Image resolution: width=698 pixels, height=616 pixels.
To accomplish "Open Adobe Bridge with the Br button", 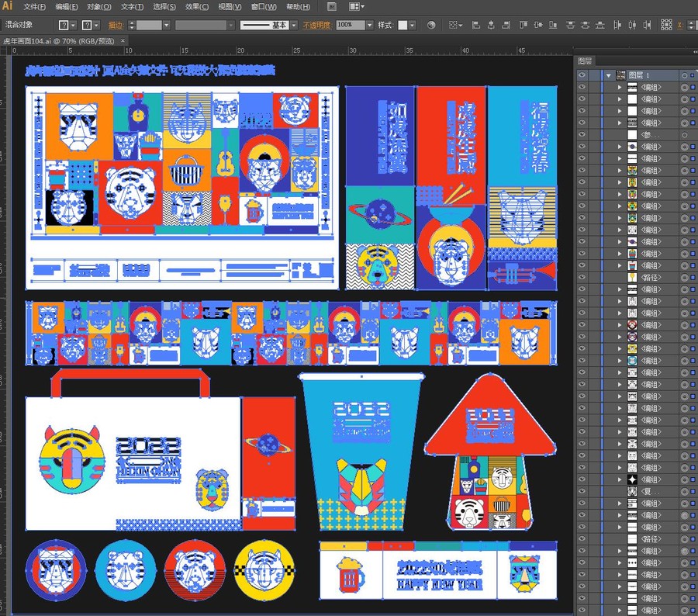I will coord(332,7).
